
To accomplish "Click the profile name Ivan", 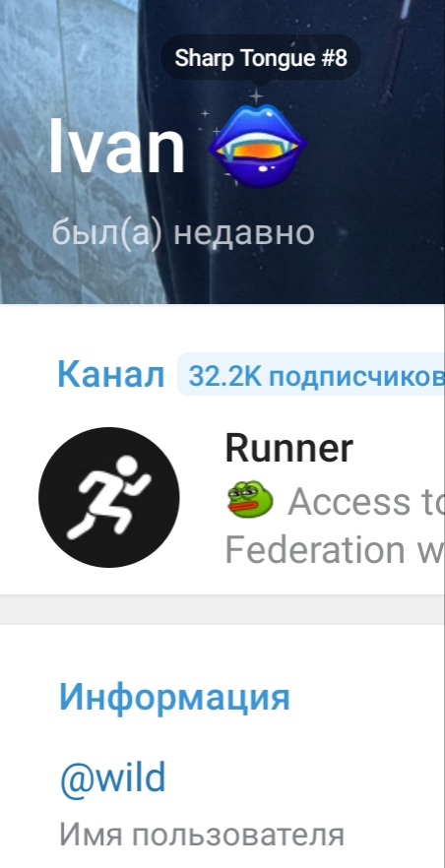I will [117, 148].
